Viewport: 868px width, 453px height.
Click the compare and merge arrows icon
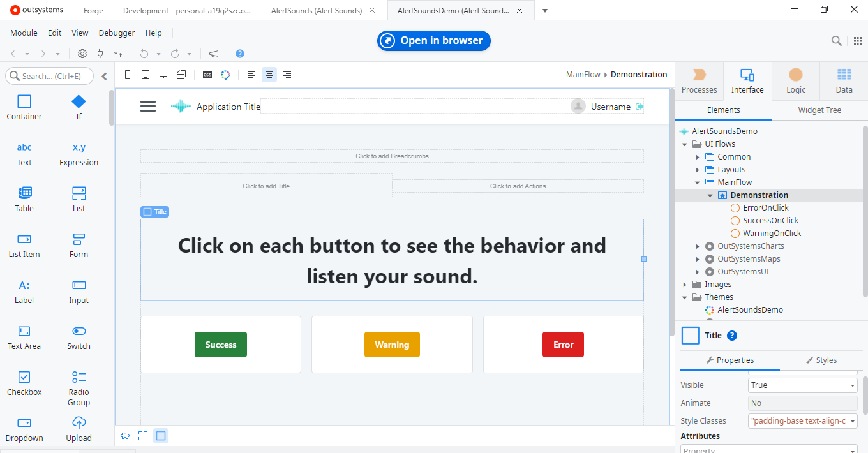118,54
